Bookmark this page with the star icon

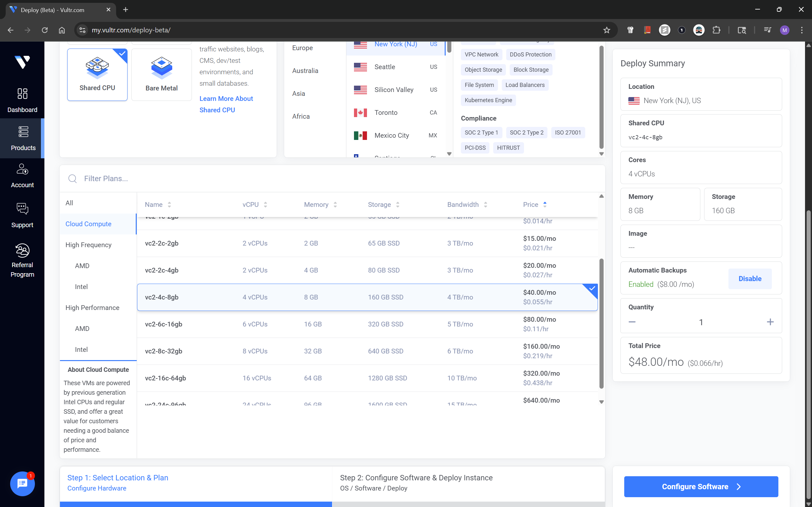(x=606, y=30)
